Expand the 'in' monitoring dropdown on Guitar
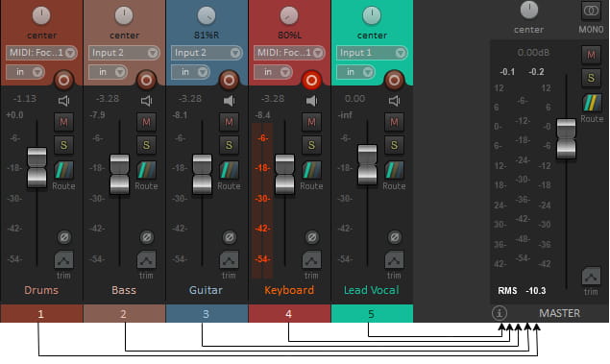This screenshot has width=610, height=364. [x=190, y=72]
